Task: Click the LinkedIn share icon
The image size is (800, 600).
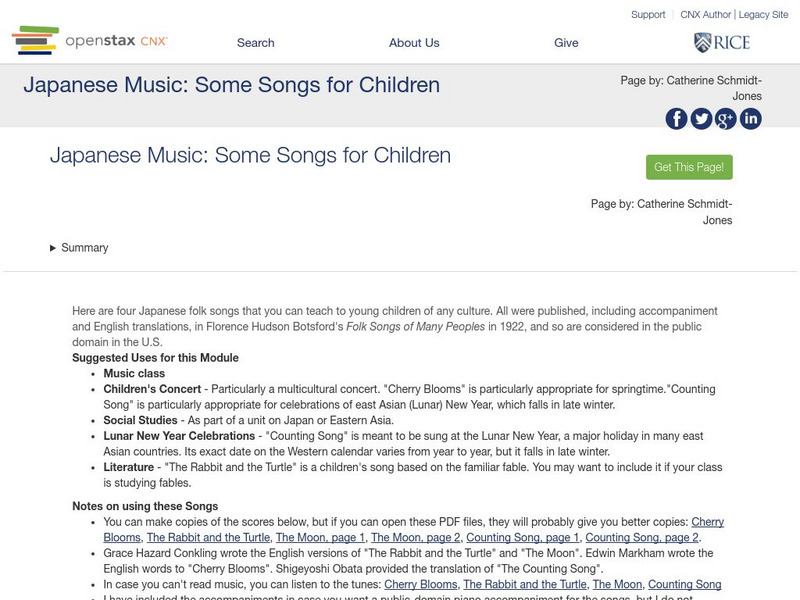Action: click(x=751, y=119)
